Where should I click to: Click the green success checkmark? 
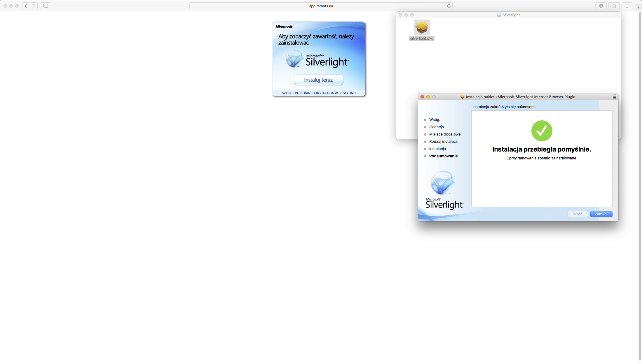[x=542, y=131]
